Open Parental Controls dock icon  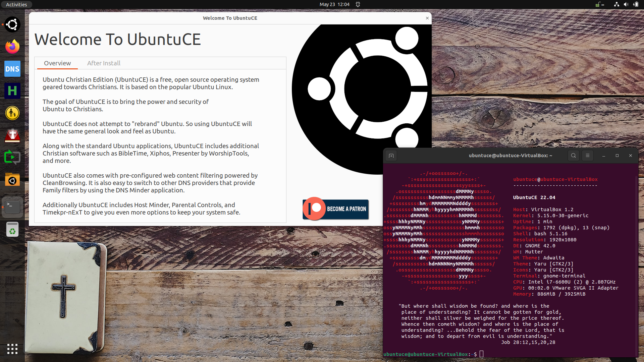coord(12,113)
